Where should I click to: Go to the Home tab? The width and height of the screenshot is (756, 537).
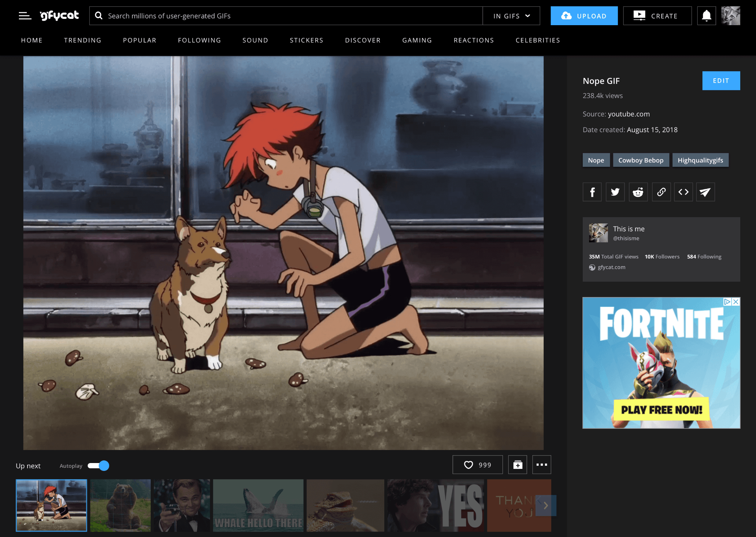(31, 40)
